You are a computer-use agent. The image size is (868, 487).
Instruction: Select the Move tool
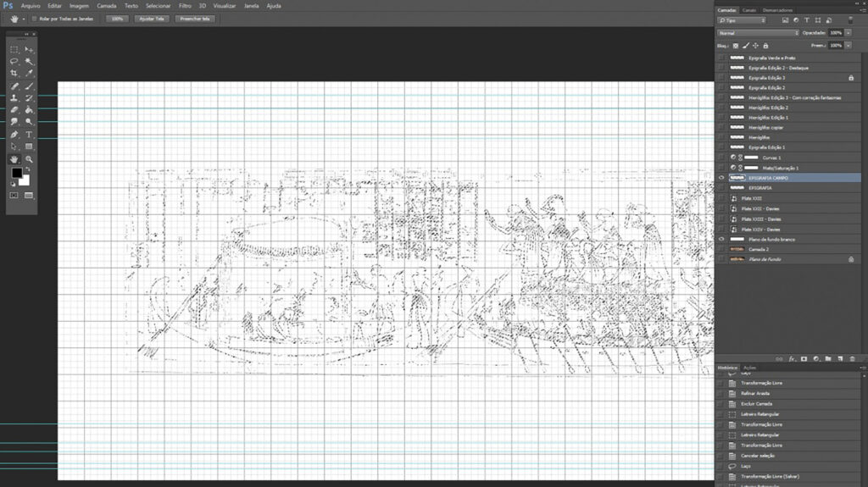pyautogui.click(x=29, y=49)
